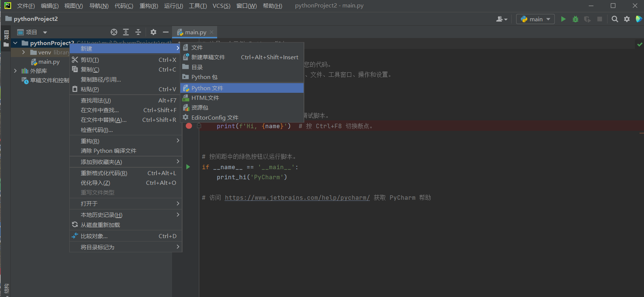
Task: Click 比较对象 menu entry
Action: [x=126, y=236]
